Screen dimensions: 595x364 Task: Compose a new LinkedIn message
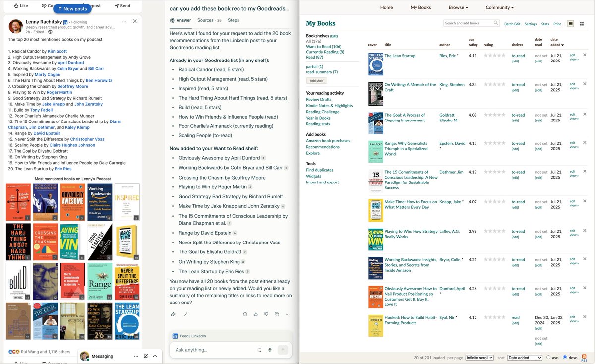(x=146, y=356)
